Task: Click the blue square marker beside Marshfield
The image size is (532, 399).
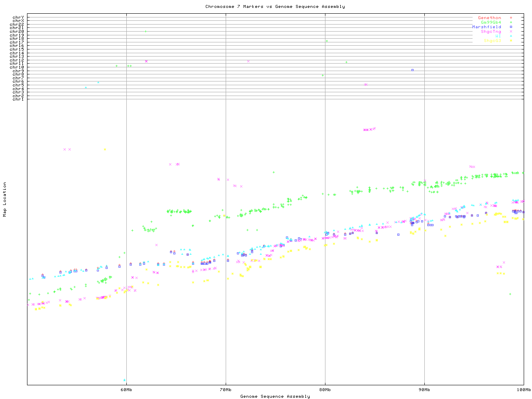Action: tap(511, 27)
